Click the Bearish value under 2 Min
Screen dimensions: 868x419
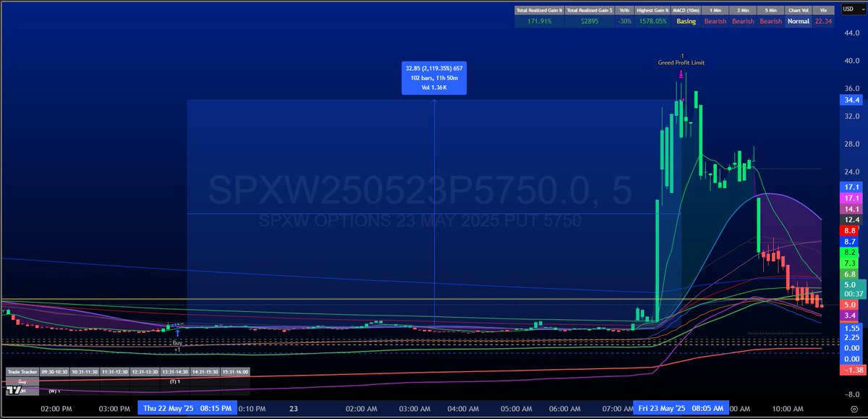pos(742,22)
